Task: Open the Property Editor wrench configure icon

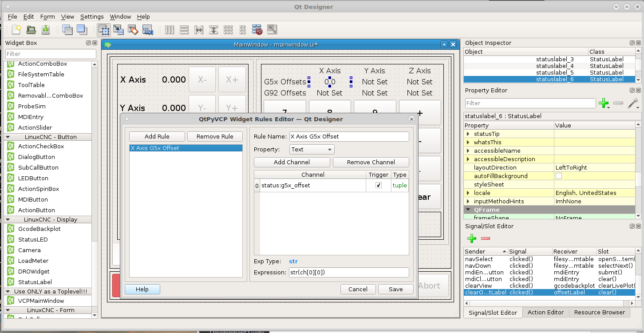Action: click(x=633, y=103)
